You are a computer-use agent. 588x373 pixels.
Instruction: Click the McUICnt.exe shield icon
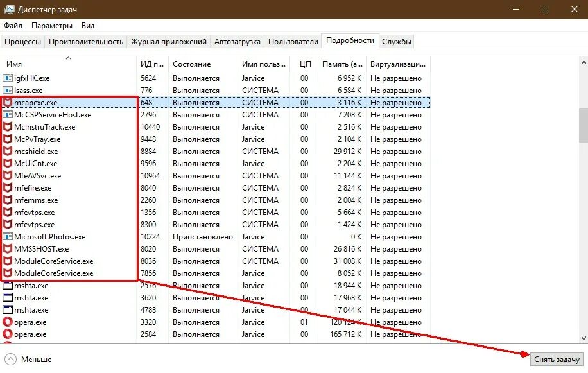(8, 164)
